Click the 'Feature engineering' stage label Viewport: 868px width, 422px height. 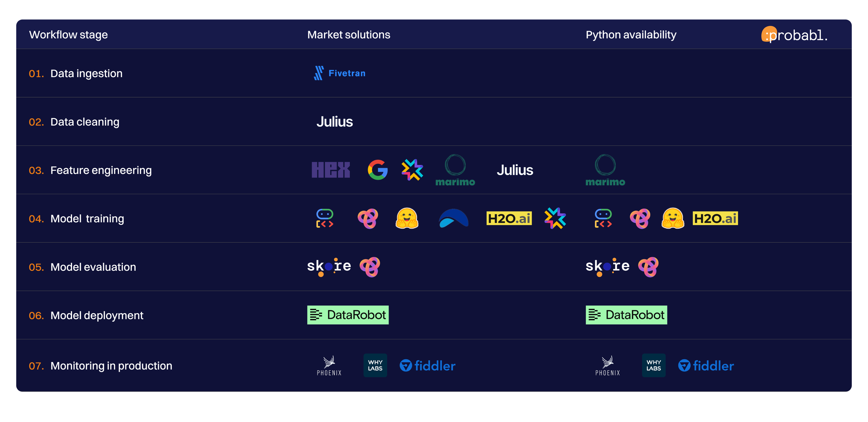(101, 170)
